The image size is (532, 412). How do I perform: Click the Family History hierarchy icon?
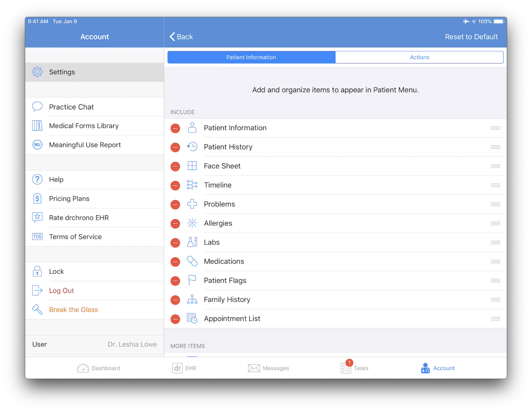[x=192, y=300]
